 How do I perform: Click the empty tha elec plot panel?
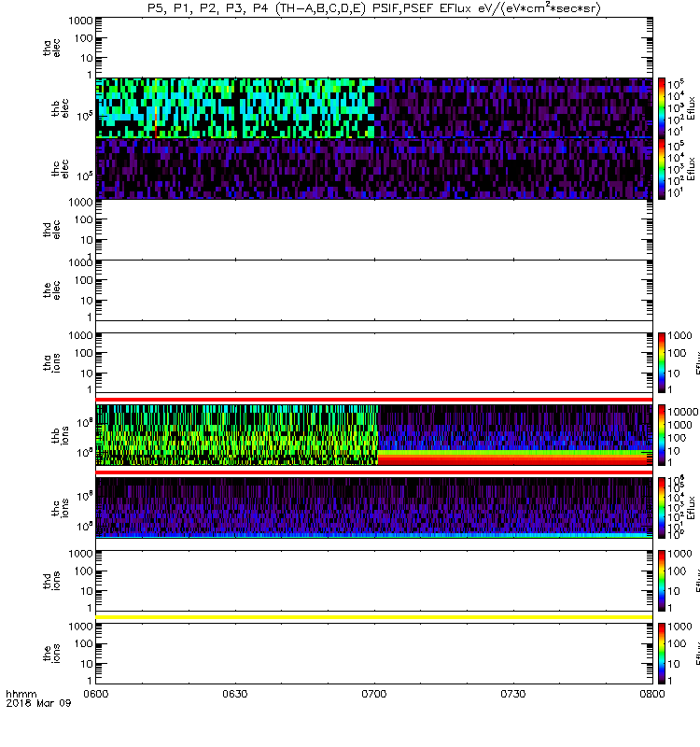(x=374, y=48)
